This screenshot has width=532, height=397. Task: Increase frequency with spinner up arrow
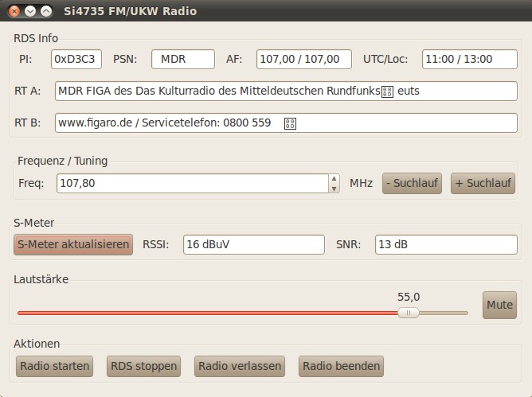(334, 179)
